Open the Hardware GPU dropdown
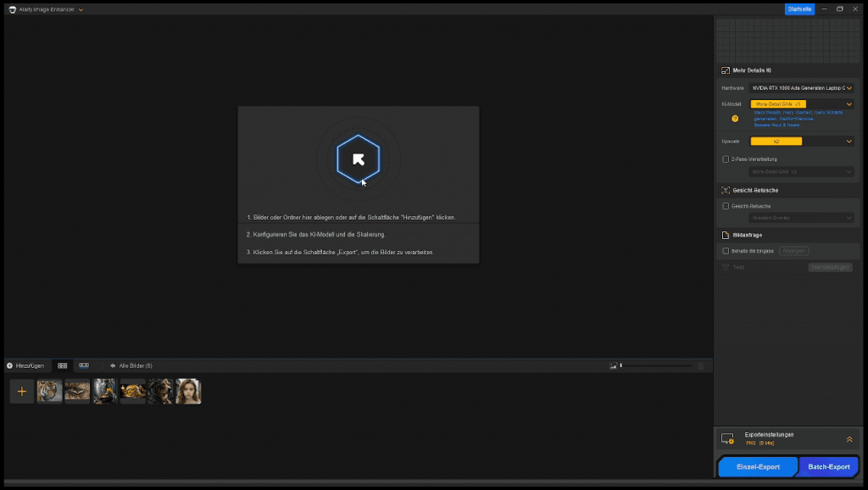The width and height of the screenshot is (868, 490). (x=800, y=87)
